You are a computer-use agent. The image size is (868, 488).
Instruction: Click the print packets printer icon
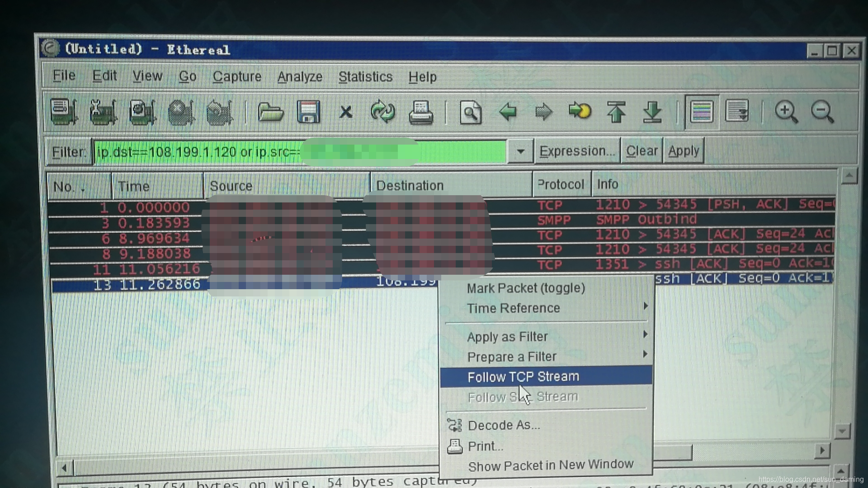point(420,112)
